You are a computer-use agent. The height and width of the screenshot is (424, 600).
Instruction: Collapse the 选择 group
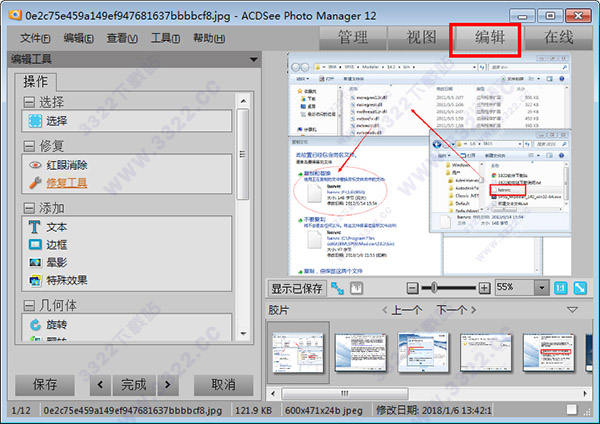(29, 102)
